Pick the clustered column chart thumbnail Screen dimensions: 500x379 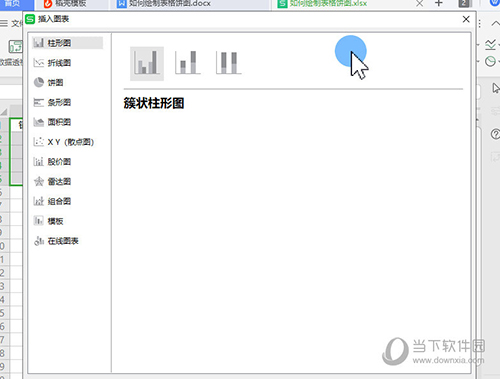147,63
